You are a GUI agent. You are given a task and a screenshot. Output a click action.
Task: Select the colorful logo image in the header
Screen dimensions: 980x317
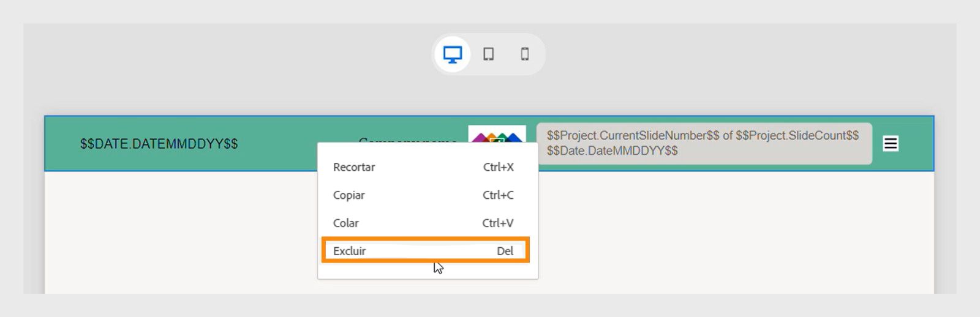497,134
